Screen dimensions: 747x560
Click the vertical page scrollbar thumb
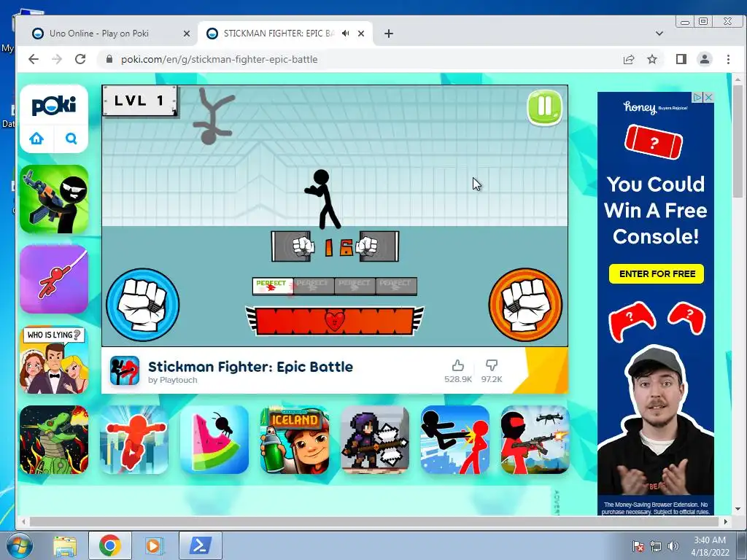(738, 140)
